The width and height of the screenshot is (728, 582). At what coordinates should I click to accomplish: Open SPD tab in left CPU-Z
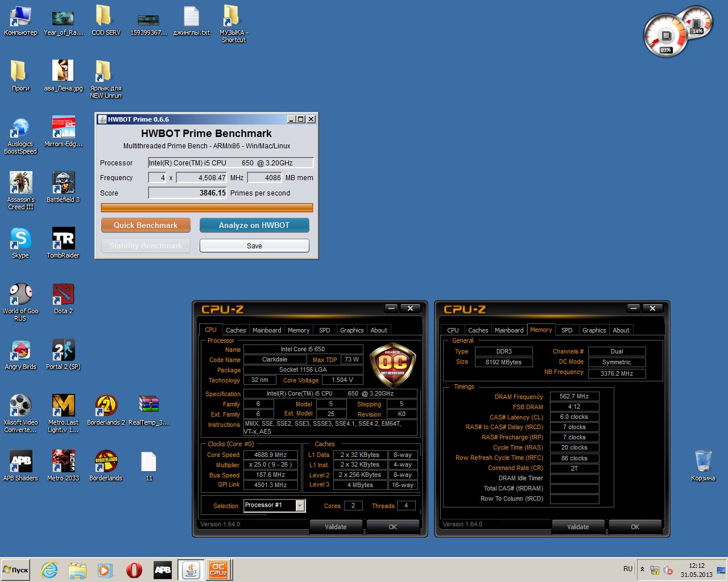coord(325,330)
